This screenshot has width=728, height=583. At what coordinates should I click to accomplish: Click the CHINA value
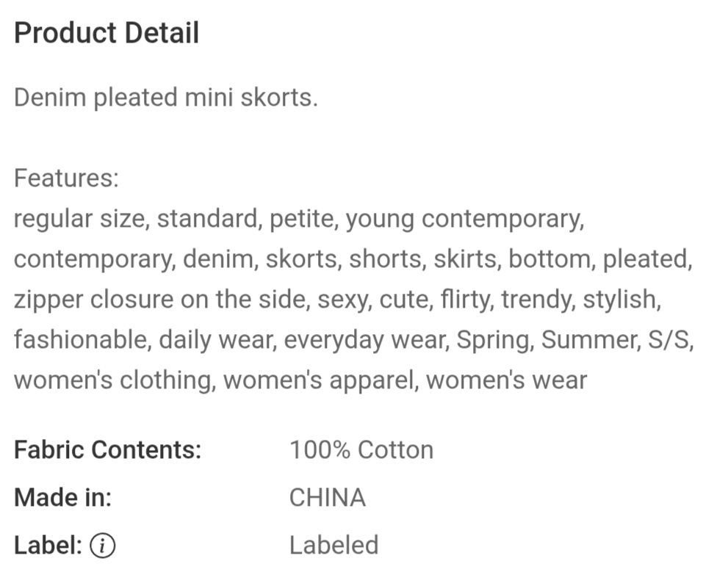[x=328, y=498]
